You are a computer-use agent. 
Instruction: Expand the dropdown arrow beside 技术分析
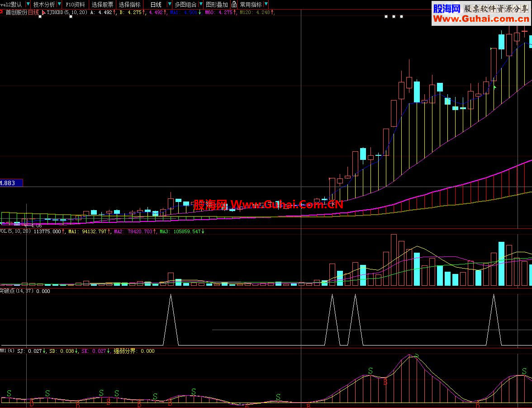coord(59,5)
